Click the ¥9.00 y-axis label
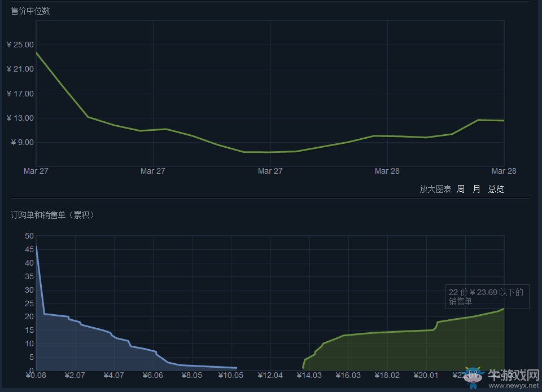This screenshot has height=392, width=542. (22, 142)
